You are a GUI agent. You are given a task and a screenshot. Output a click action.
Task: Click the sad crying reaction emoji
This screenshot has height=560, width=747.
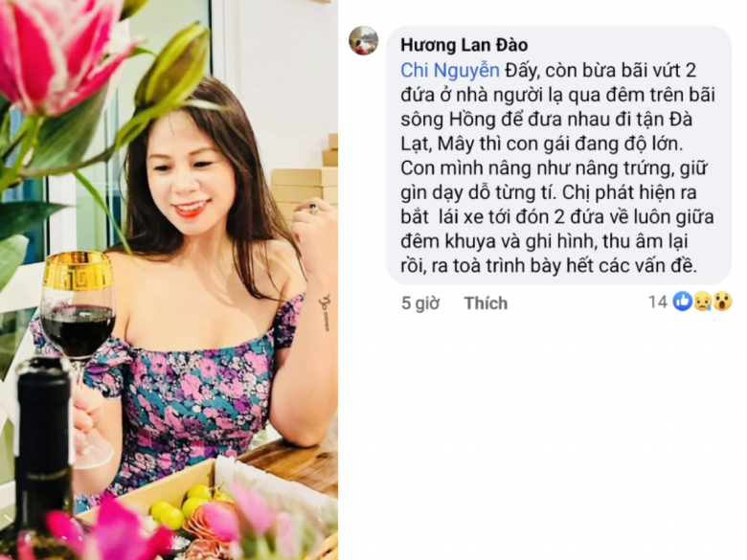703,302
